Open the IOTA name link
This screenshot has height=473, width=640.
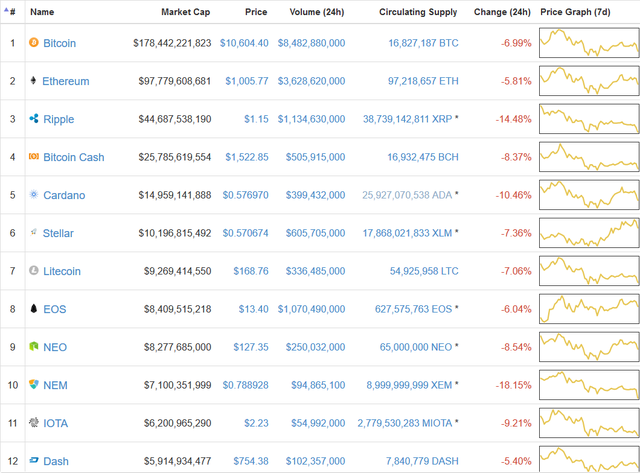[56, 423]
